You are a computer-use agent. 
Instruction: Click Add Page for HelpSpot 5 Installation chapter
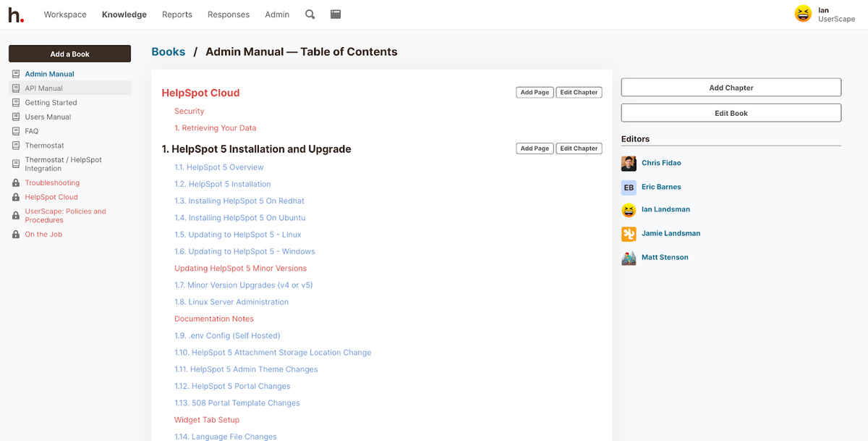[x=535, y=148]
